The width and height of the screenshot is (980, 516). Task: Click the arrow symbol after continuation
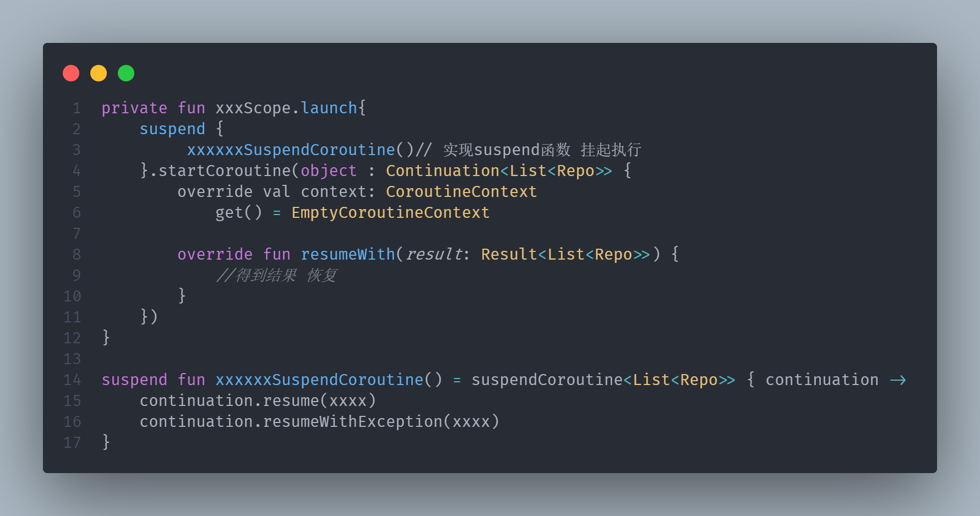[898, 380]
